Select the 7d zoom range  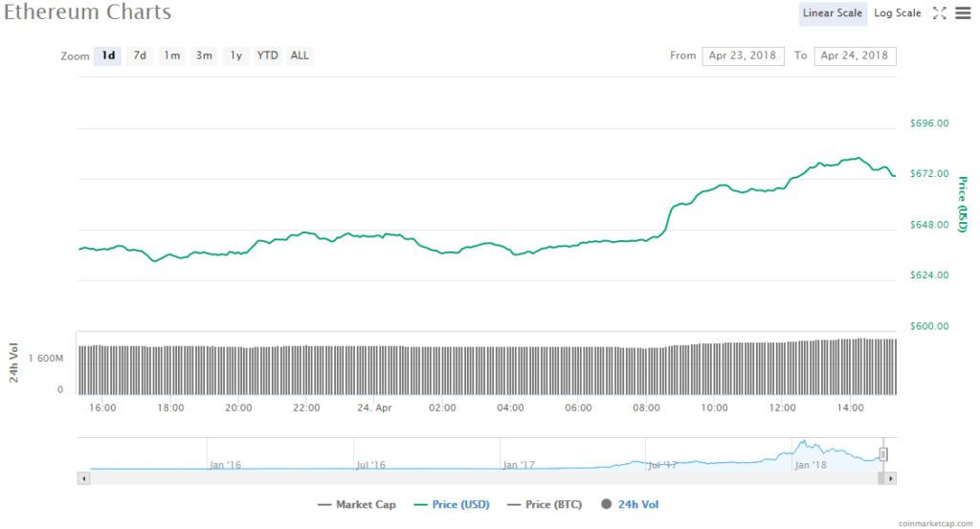pos(140,55)
